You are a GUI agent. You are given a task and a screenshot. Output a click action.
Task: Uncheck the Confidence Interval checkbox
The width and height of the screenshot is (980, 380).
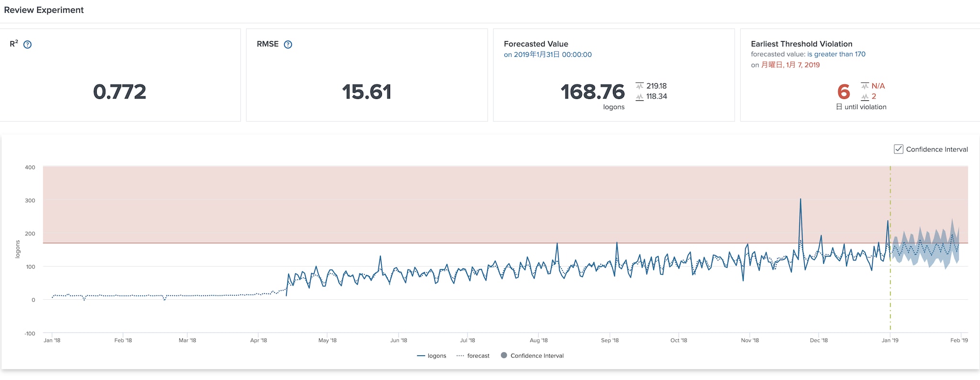pos(899,149)
